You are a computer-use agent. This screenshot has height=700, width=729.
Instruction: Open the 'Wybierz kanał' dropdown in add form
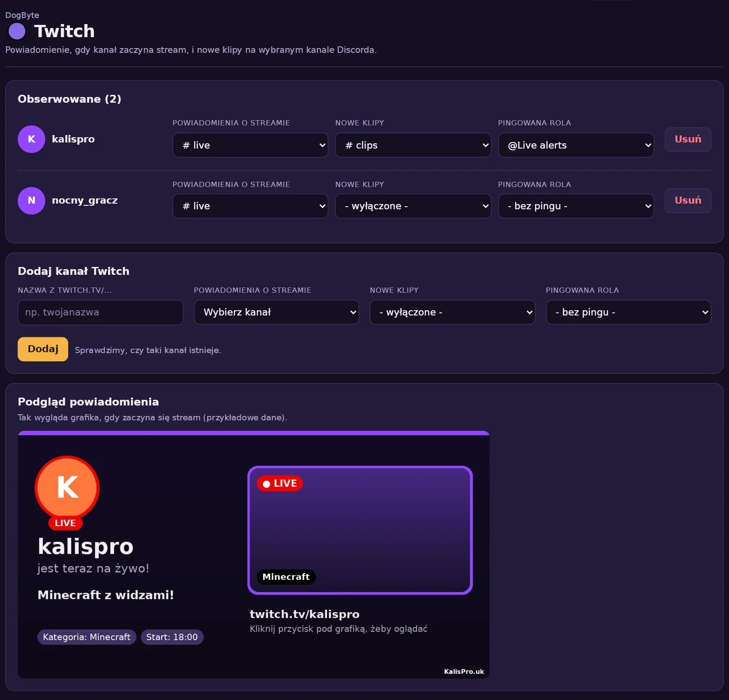[277, 312]
